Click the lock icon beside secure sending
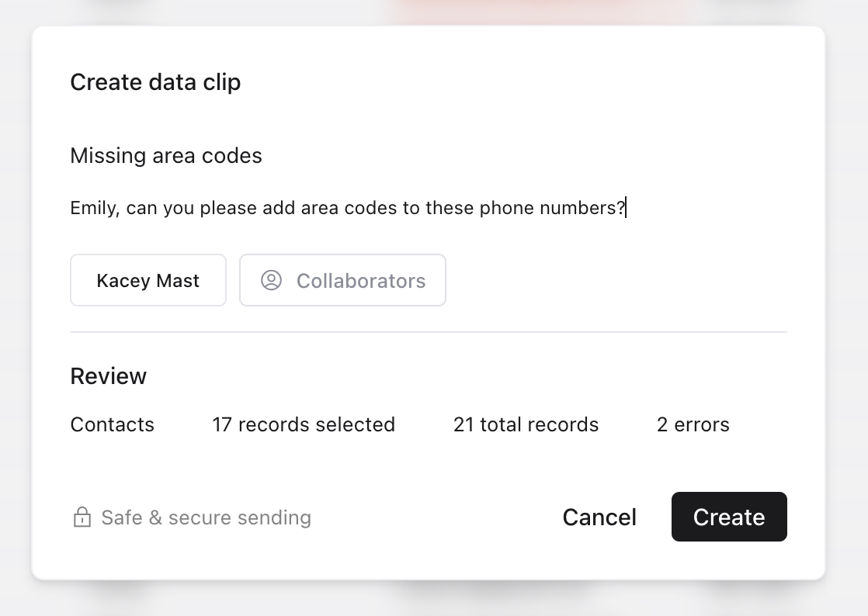The width and height of the screenshot is (868, 616). (82, 517)
